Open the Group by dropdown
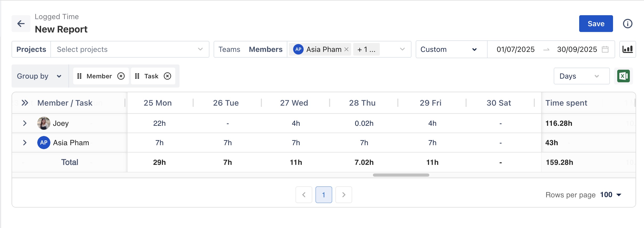 click(39, 76)
